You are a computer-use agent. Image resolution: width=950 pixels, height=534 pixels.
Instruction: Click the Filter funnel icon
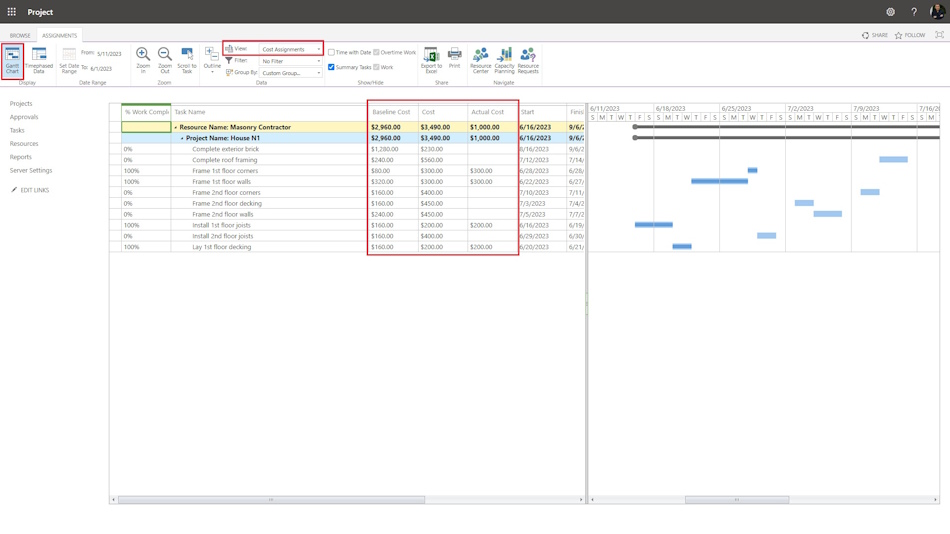229,61
